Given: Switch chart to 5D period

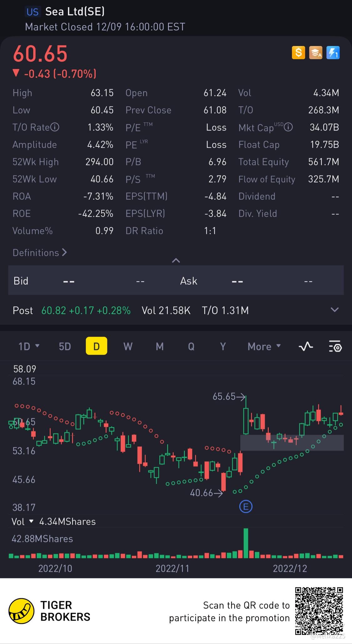Looking at the screenshot, I should tap(65, 346).
